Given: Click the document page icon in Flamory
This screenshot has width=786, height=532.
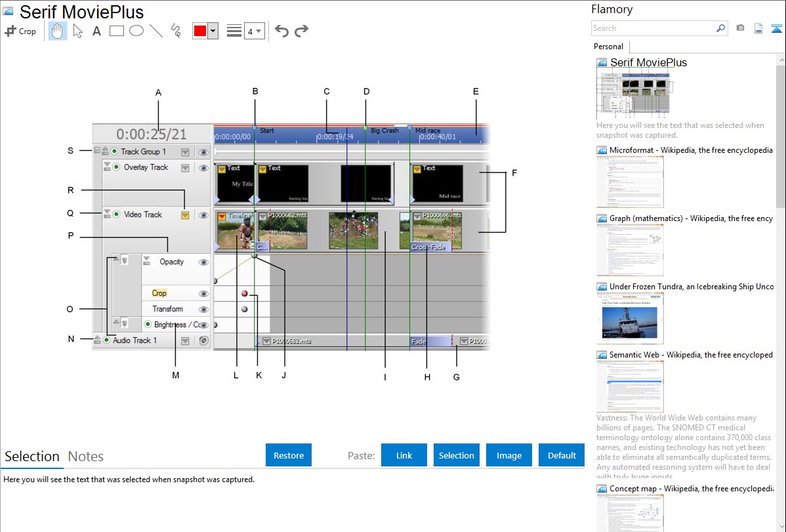Looking at the screenshot, I should [758, 28].
